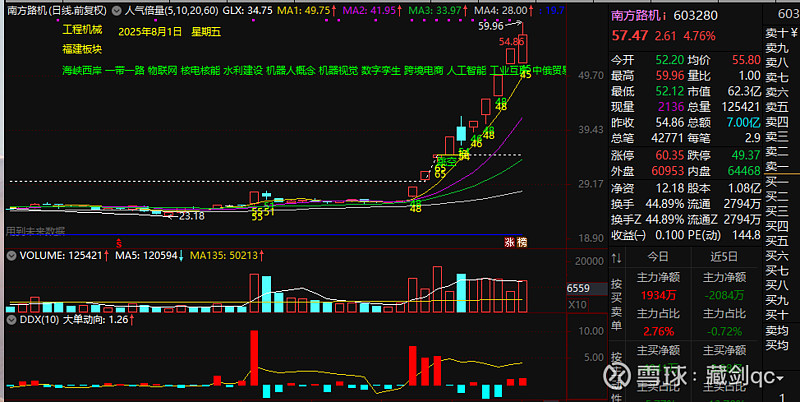Image resolution: width=800 pixels, height=402 pixels.
Task: Click the 2025年8月1日 date label
Action: 150,32
